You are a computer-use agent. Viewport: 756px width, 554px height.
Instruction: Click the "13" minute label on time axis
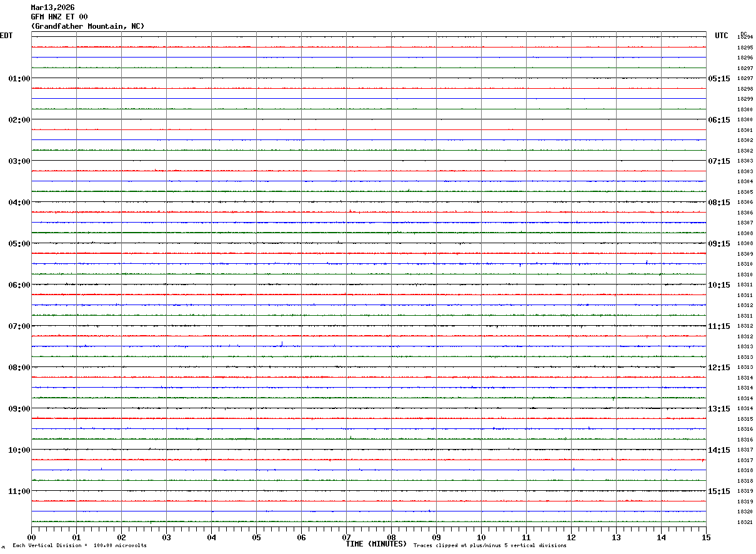pyautogui.click(x=616, y=537)
